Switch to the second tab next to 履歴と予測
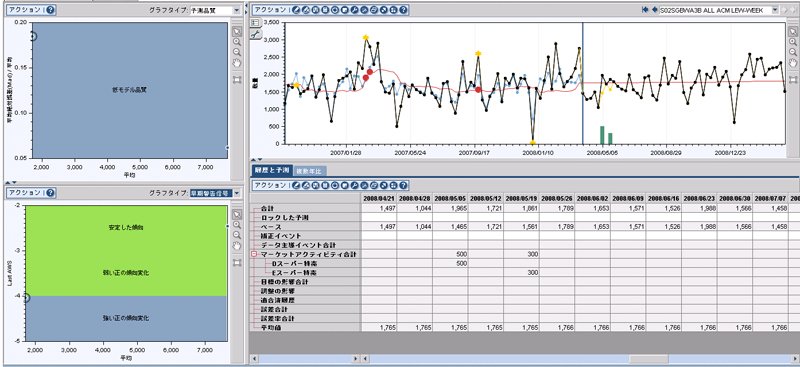The height and width of the screenshot is (367, 800). [311, 171]
